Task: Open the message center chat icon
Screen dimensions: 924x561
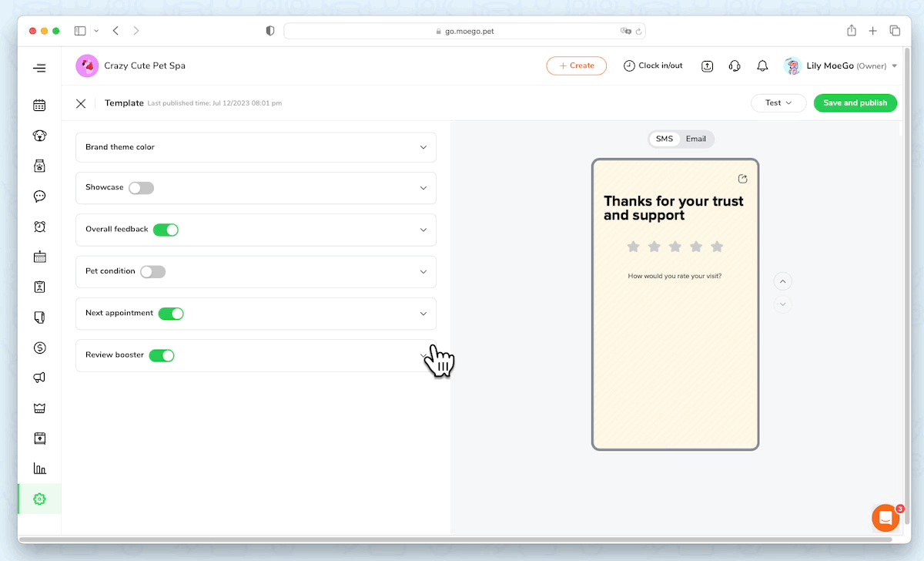Action: (39, 196)
